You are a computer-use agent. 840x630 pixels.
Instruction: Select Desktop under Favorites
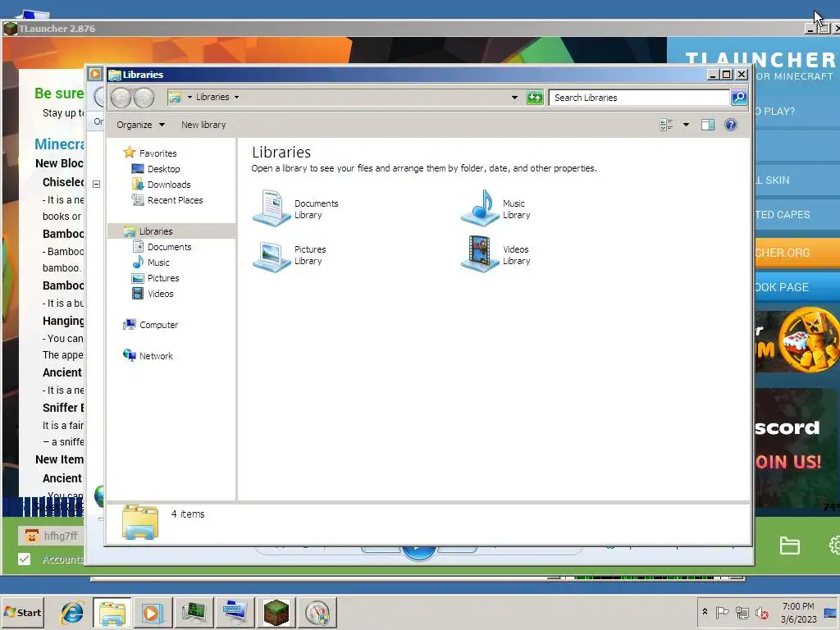(x=163, y=169)
